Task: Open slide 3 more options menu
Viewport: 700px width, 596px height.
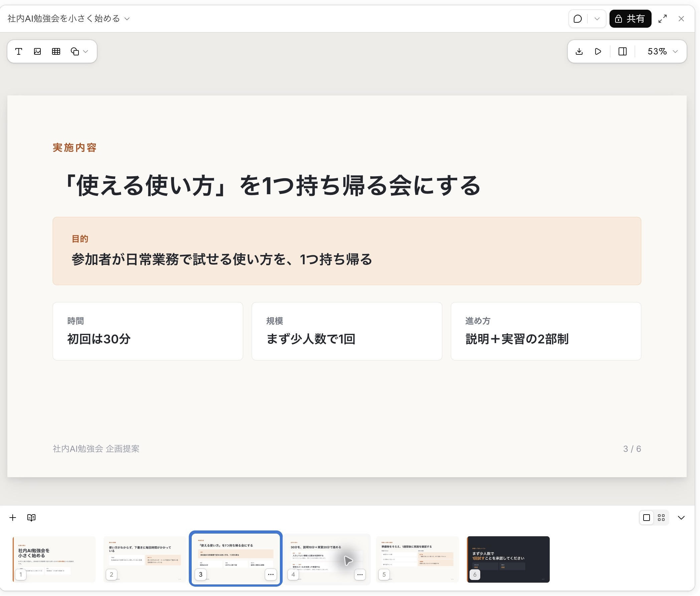Action: pos(271,574)
